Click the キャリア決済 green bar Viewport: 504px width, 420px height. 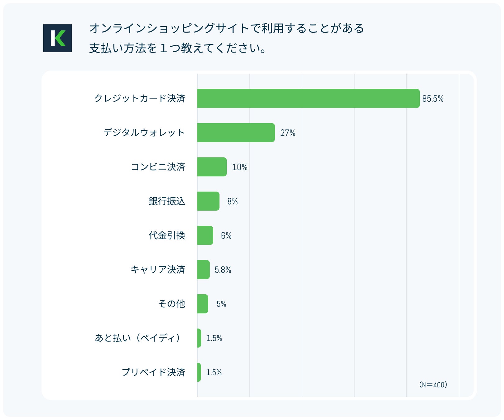click(203, 269)
